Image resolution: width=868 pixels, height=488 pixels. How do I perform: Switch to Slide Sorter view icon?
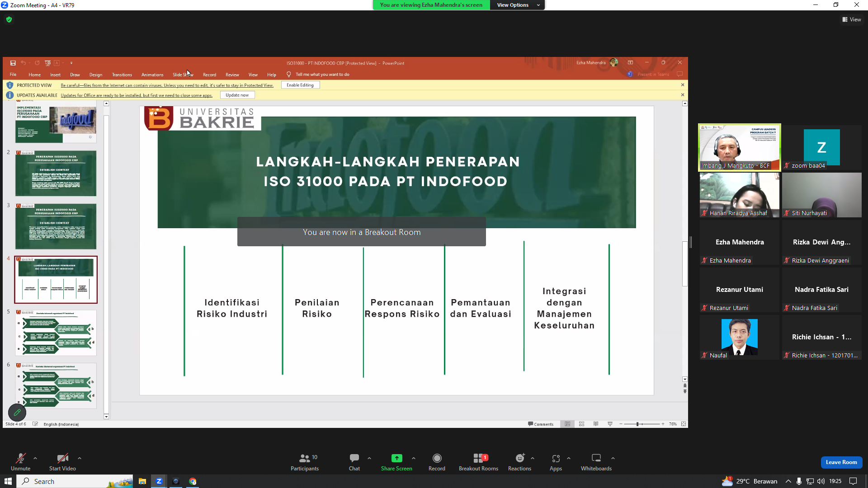(582, 424)
